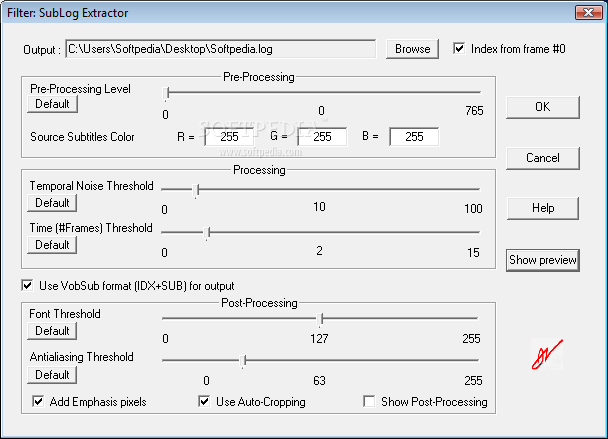Toggle Use VobSub format (IDX+SUB) checkbox
This screenshot has width=608, height=439.
pyautogui.click(x=27, y=285)
